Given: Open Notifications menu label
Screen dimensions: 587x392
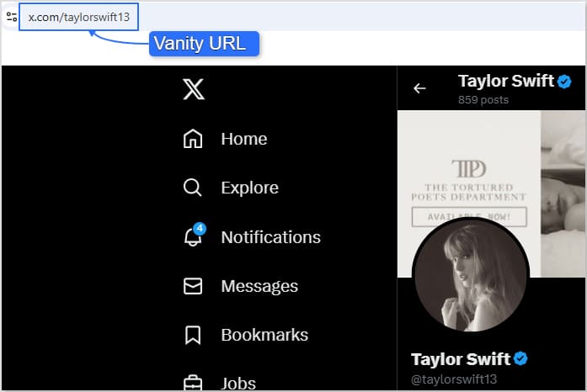Looking at the screenshot, I should coord(270,237).
